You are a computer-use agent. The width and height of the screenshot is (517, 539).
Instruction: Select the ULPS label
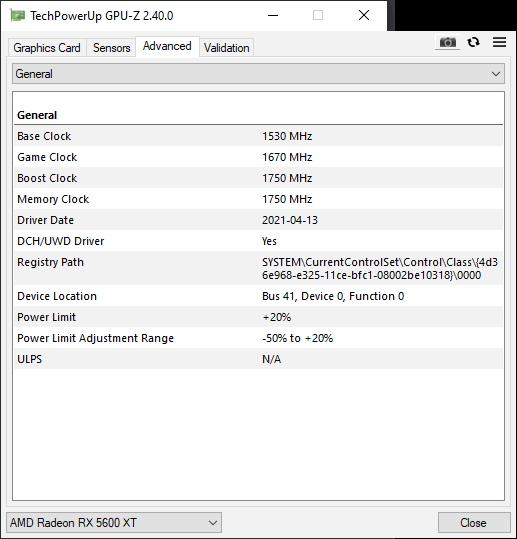tap(30, 359)
